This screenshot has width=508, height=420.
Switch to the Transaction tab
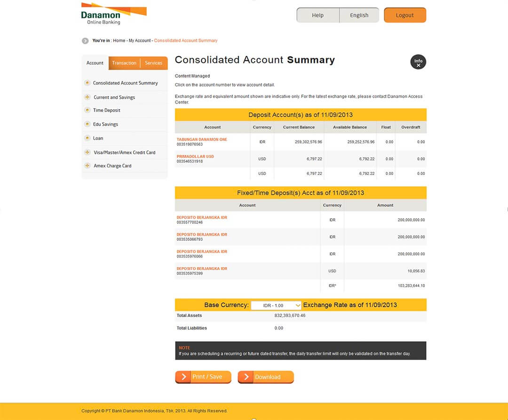(x=124, y=63)
